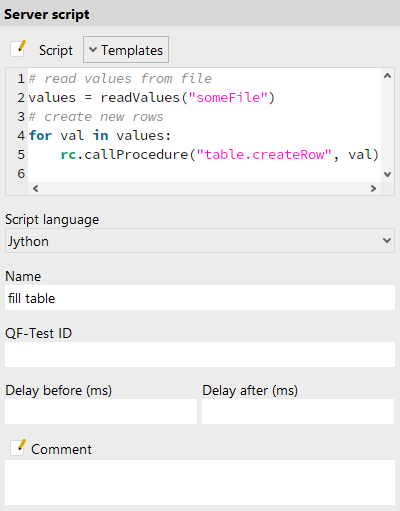Click the script editor scroll left arrow

35,189
